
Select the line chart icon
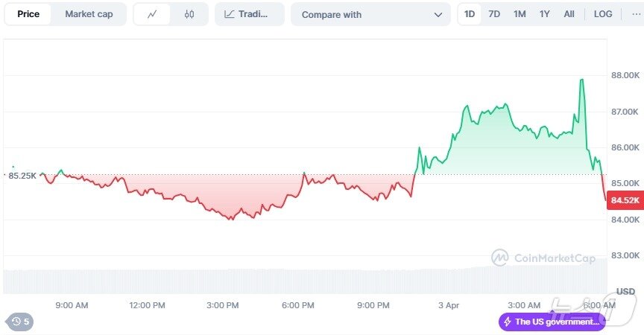[x=152, y=14]
